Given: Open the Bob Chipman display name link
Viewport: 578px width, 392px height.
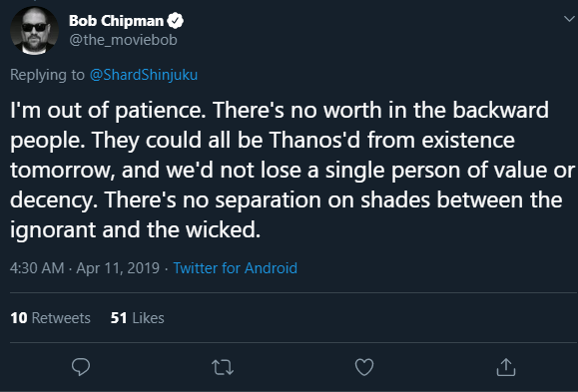Looking at the screenshot, I should coord(116,21).
